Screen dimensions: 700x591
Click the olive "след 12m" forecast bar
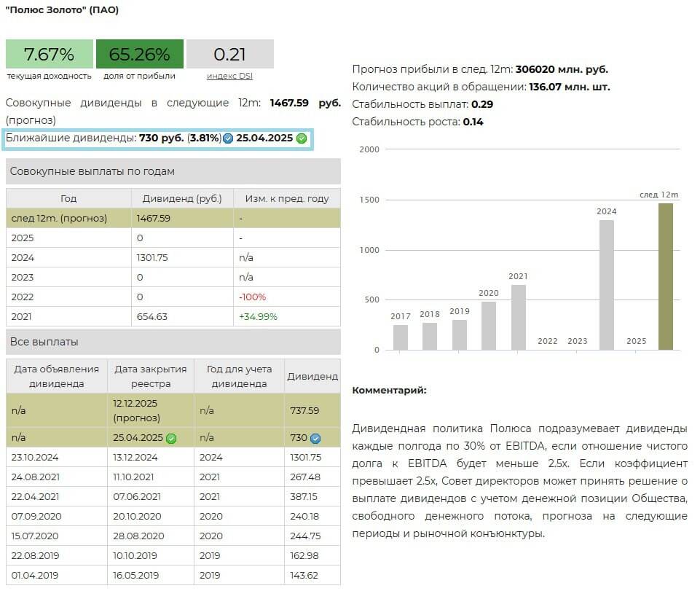665,276
